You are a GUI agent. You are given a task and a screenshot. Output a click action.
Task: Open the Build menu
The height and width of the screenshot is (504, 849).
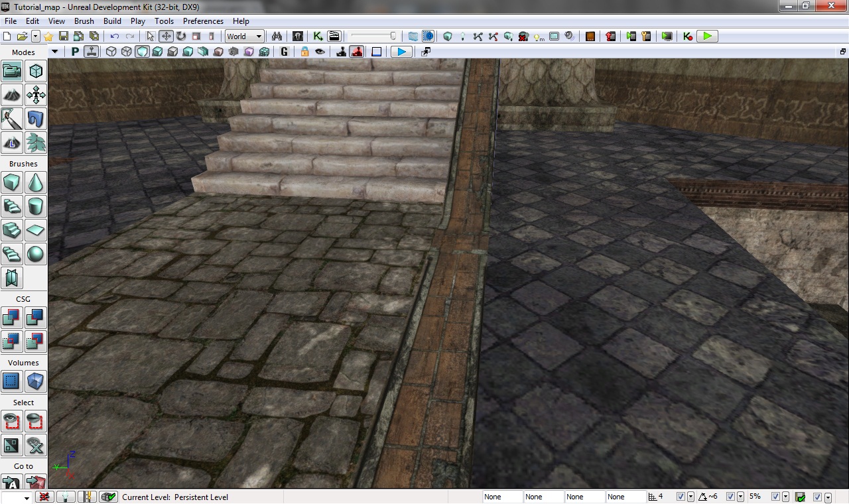(112, 21)
